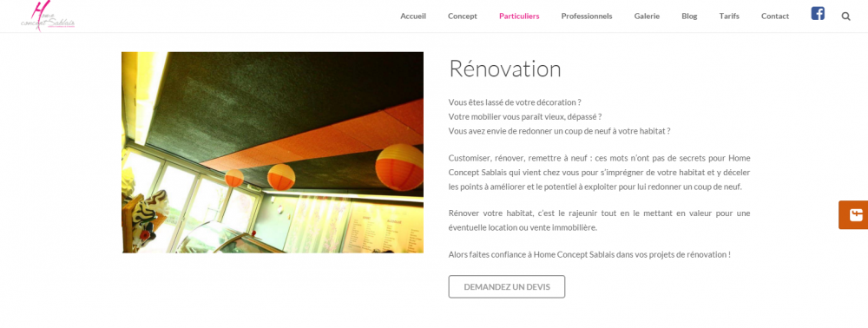Open the Concept menu item
868x328 pixels.
(463, 16)
